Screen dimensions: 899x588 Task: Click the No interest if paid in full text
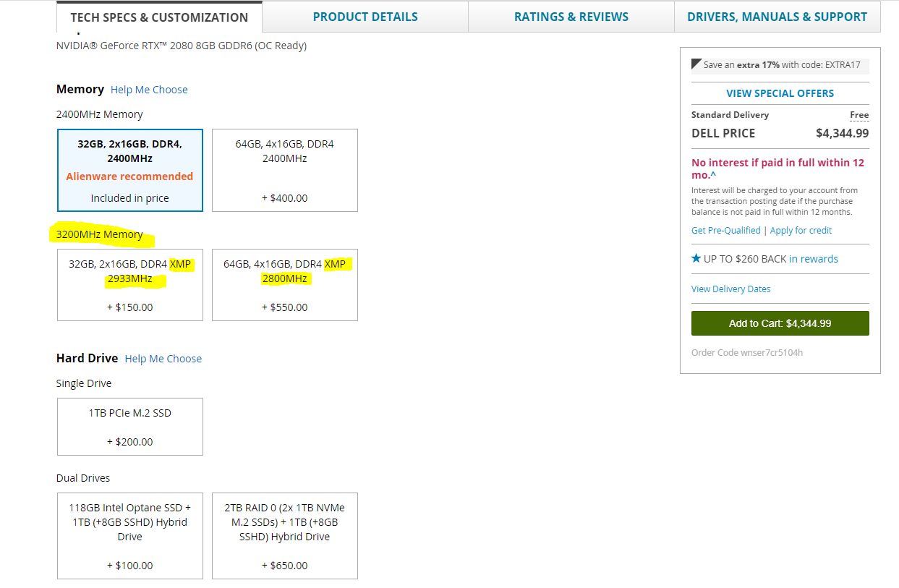778,169
